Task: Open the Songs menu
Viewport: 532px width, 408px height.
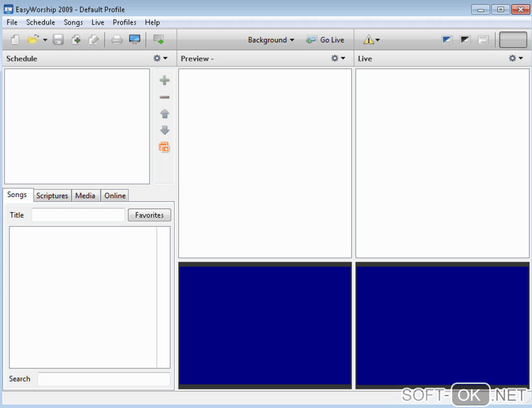Action: 74,22
